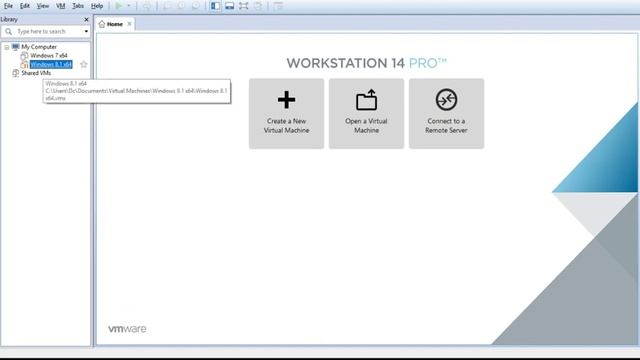The height and width of the screenshot is (360, 640).
Task: Open the Edit menu
Action: (x=25, y=6)
